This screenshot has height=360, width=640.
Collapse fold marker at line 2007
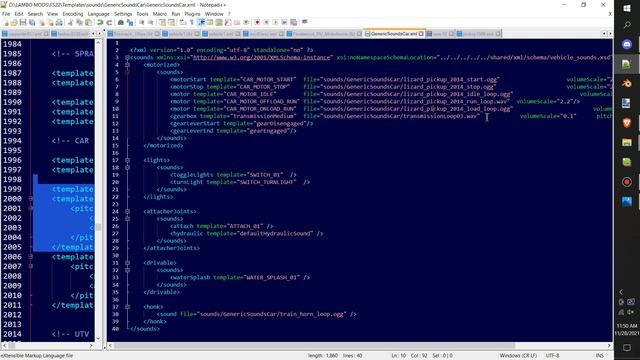point(31,267)
